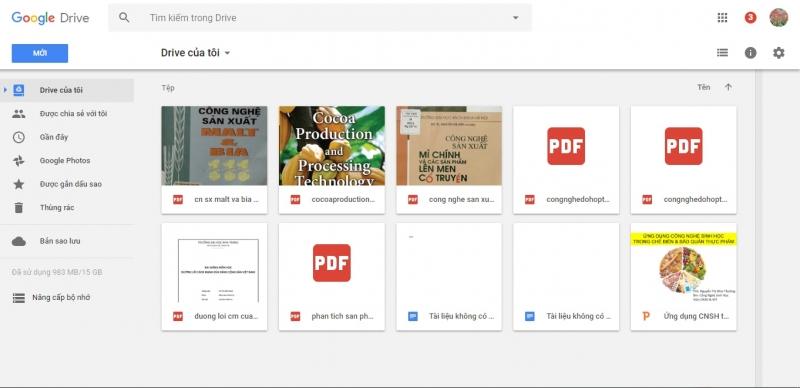Click the 'Tên' sort label

(x=704, y=87)
